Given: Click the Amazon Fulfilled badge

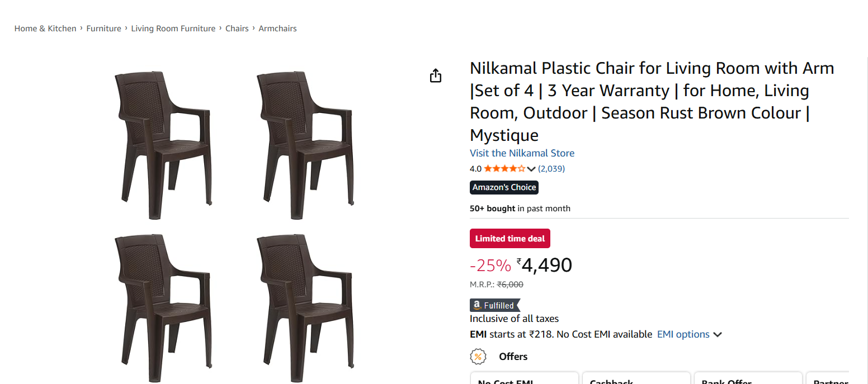Looking at the screenshot, I should [x=495, y=305].
